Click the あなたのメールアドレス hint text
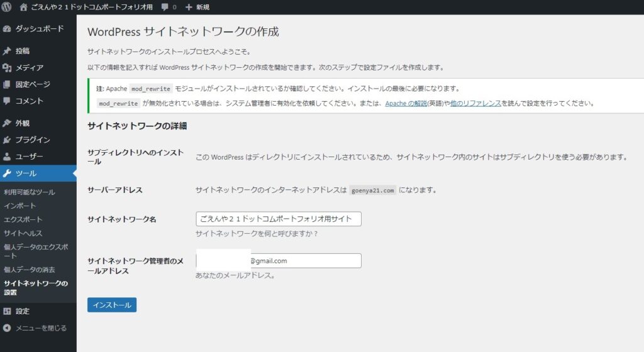This screenshot has width=644, height=352. [x=235, y=275]
